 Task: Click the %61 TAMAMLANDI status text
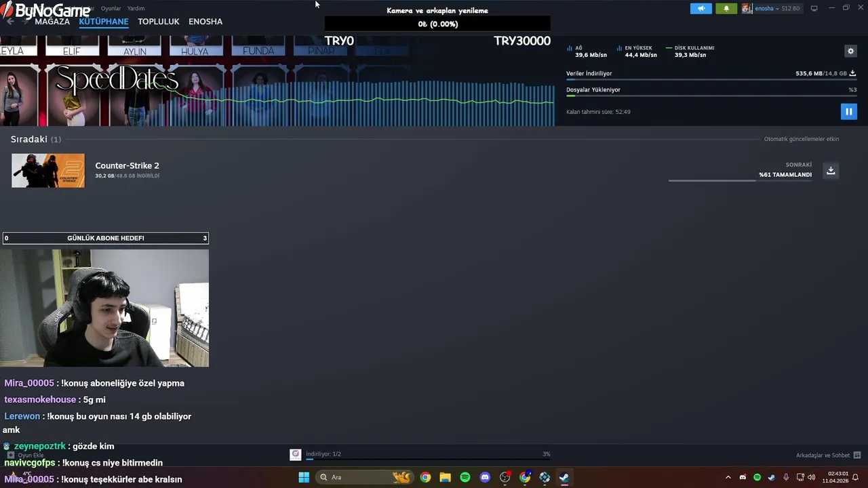pyautogui.click(x=785, y=175)
